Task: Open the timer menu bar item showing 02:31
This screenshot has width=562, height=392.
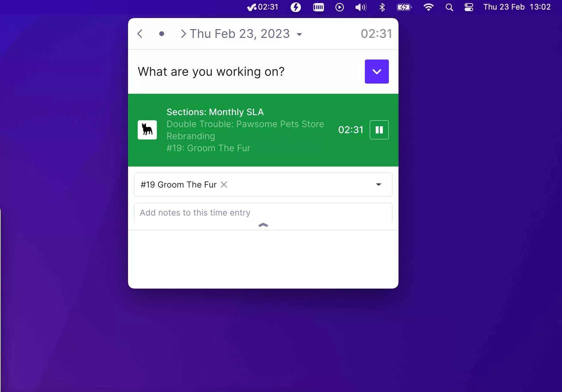Action: (x=263, y=7)
